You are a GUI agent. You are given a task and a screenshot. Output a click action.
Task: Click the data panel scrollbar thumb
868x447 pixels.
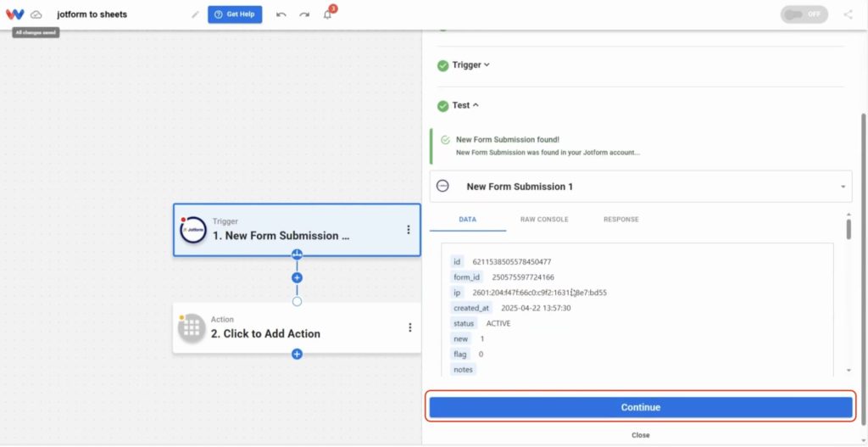coord(849,229)
